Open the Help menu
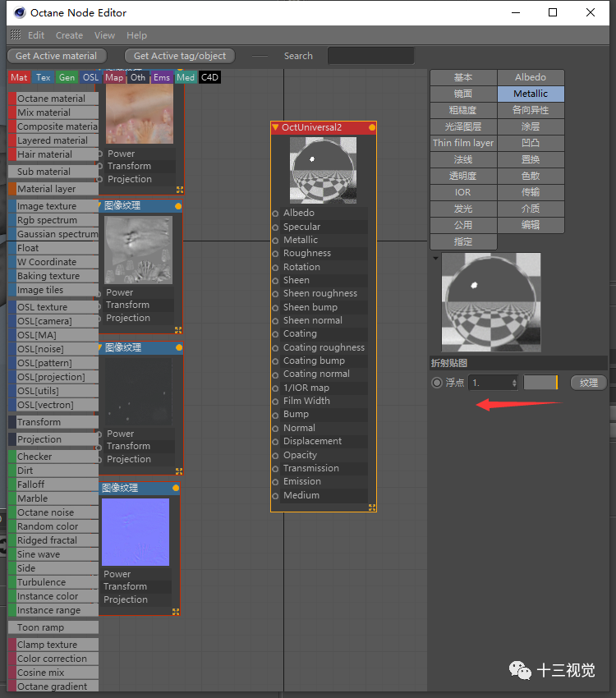Viewport: 616px width, 698px height. tap(136, 35)
